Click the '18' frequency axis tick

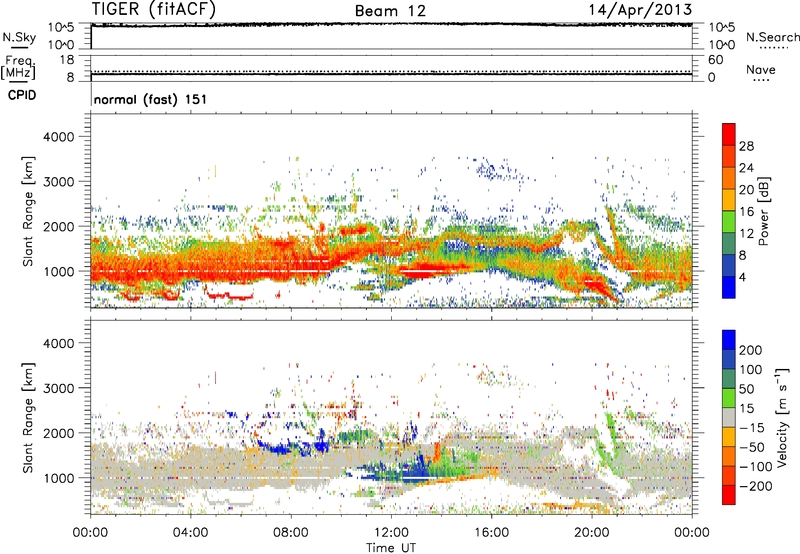[x=67, y=60]
